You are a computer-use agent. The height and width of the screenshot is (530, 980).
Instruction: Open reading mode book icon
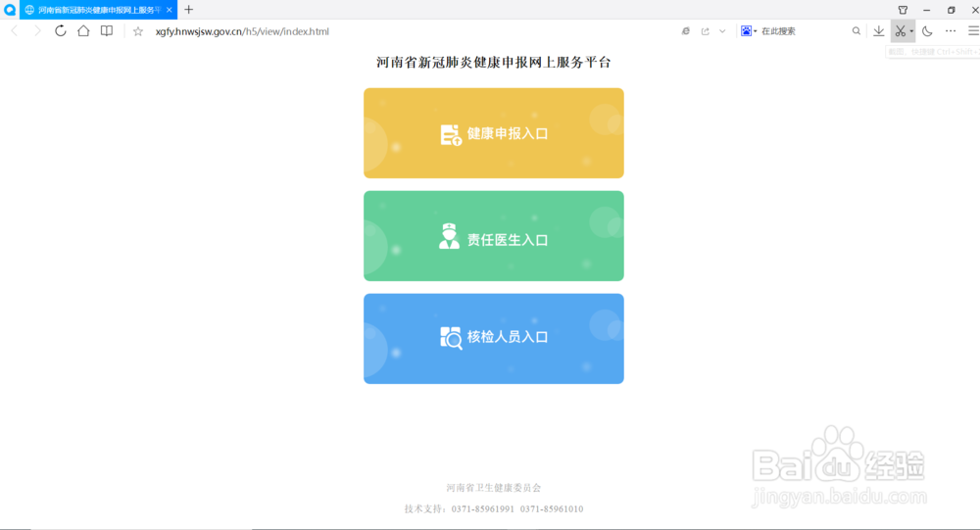click(x=107, y=30)
